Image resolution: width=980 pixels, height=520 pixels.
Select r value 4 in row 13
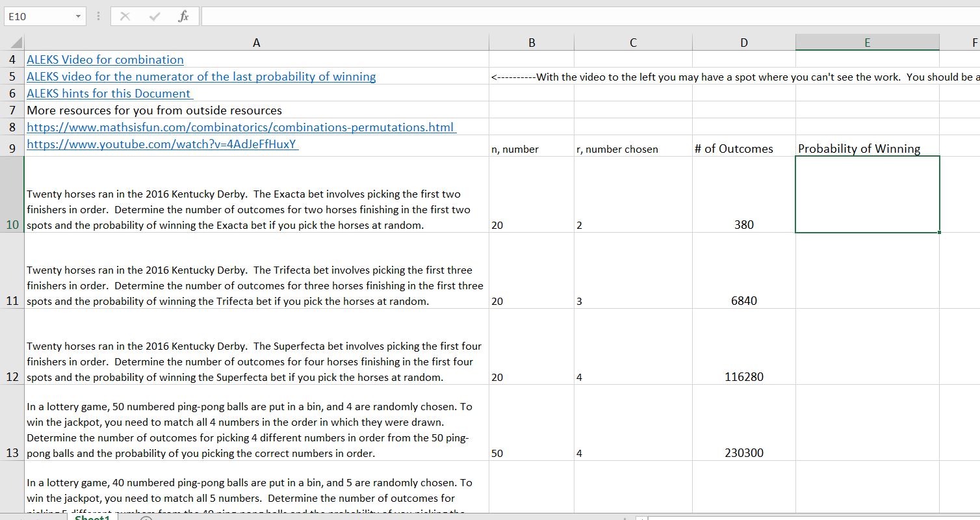coord(633,422)
